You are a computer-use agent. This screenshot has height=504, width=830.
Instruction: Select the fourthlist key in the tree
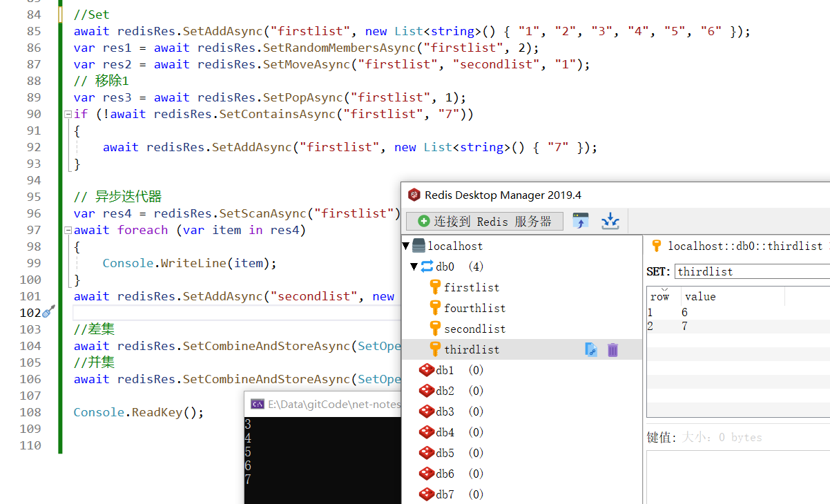tap(474, 308)
